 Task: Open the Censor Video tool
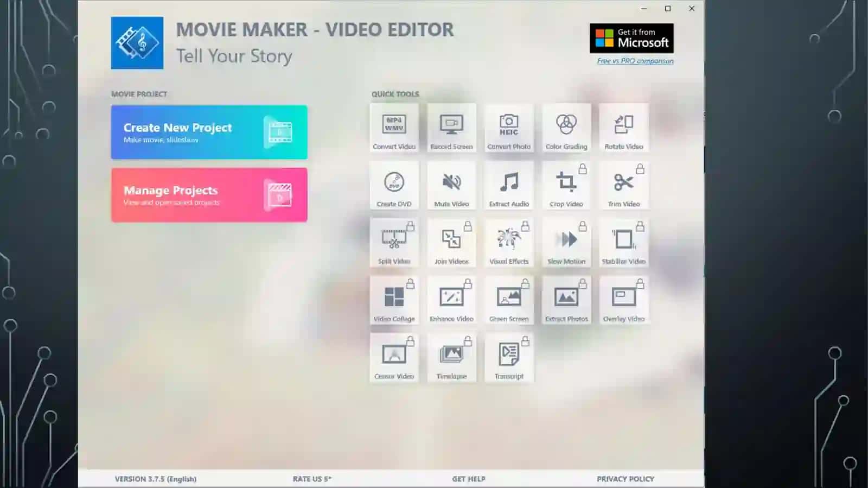pos(394,358)
